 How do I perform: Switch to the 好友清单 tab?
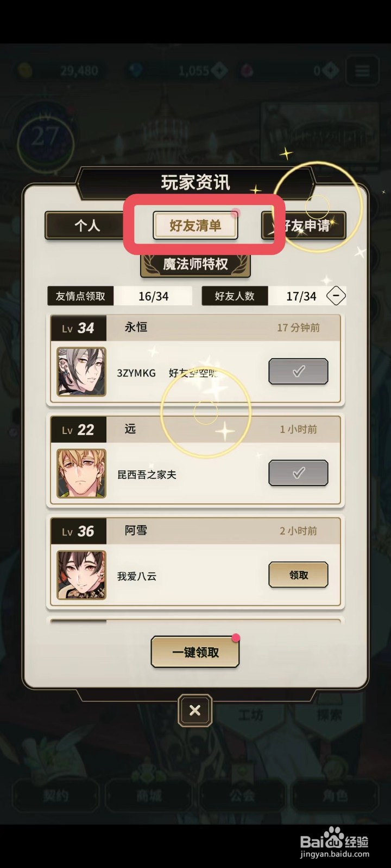click(195, 225)
